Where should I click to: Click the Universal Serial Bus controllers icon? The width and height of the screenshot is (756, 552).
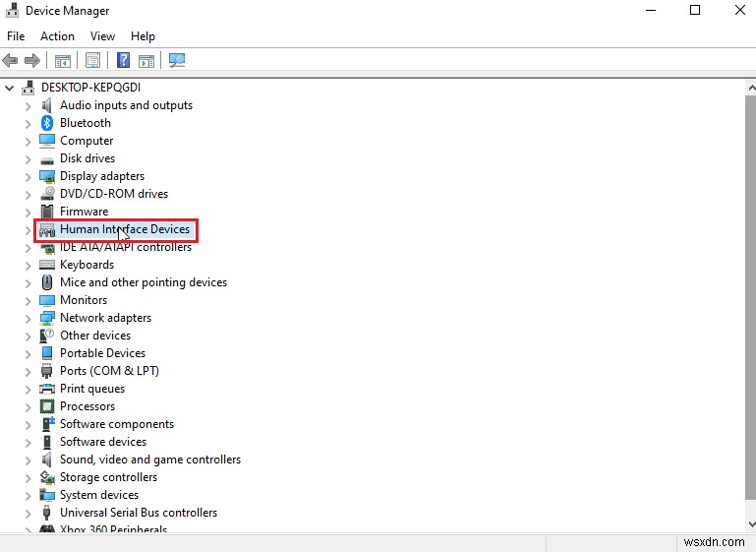pos(47,513)
